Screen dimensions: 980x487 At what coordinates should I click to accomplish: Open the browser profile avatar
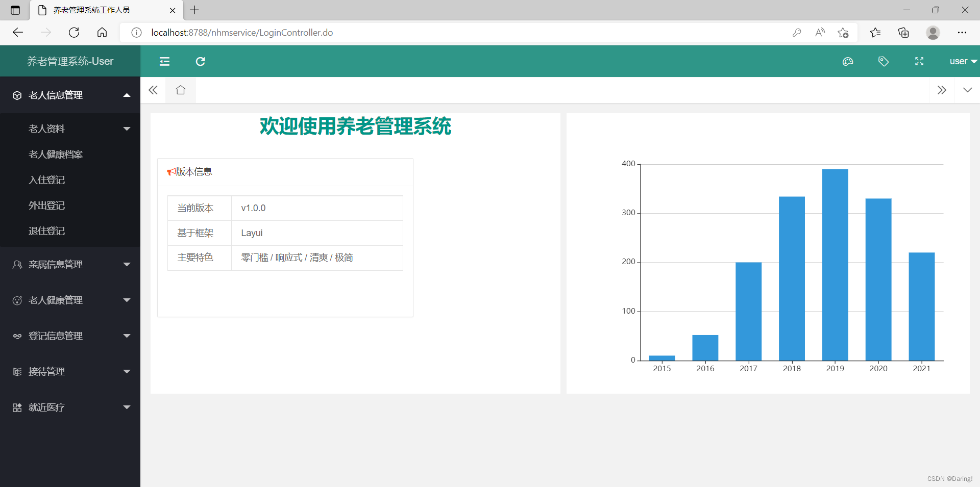tap(933, 33)
